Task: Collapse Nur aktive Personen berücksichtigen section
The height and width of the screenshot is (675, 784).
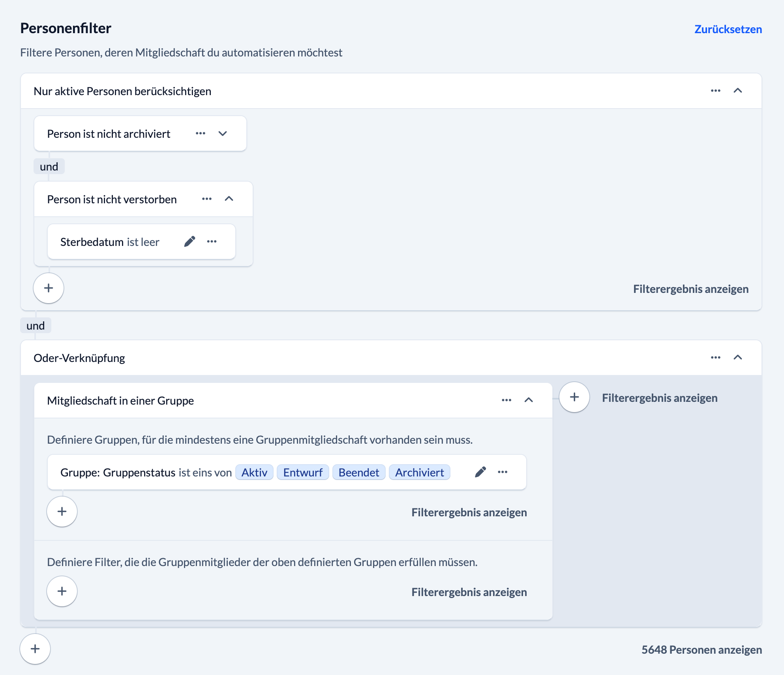Action: click(x=737, y=91)
